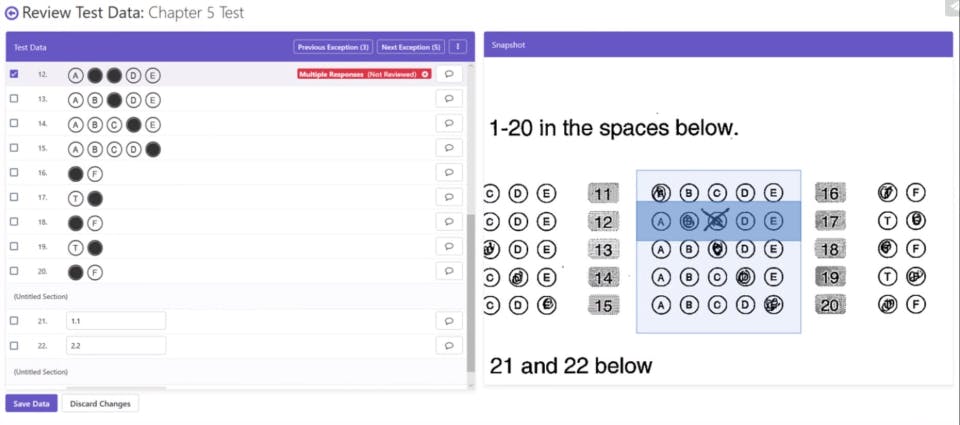Screen dimensions: 960x425
Task: Click the Test Data list vertical scrollbar
Action: tap(471, 290)
